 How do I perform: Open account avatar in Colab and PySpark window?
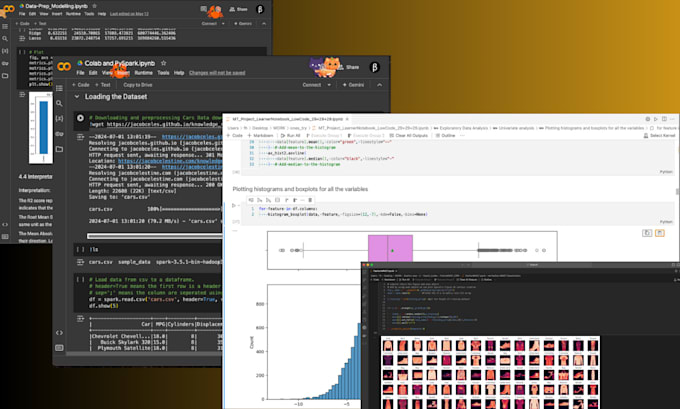click(x=375, y=67)
